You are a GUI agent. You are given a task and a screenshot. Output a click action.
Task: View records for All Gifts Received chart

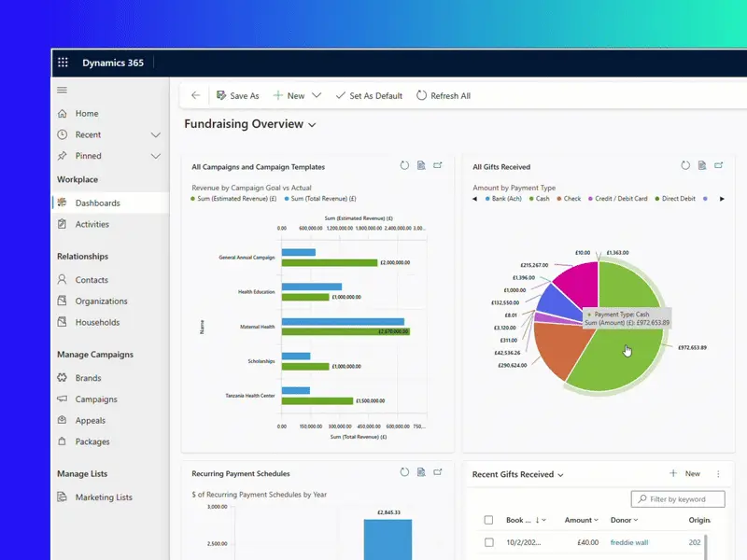(x=701, y=166)
